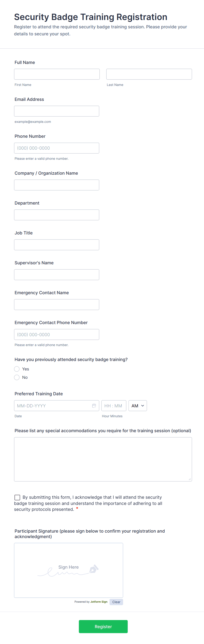Open the AM/PM dropdown
The height and width of the screenshot is (644, 204).
coord(138,406)
